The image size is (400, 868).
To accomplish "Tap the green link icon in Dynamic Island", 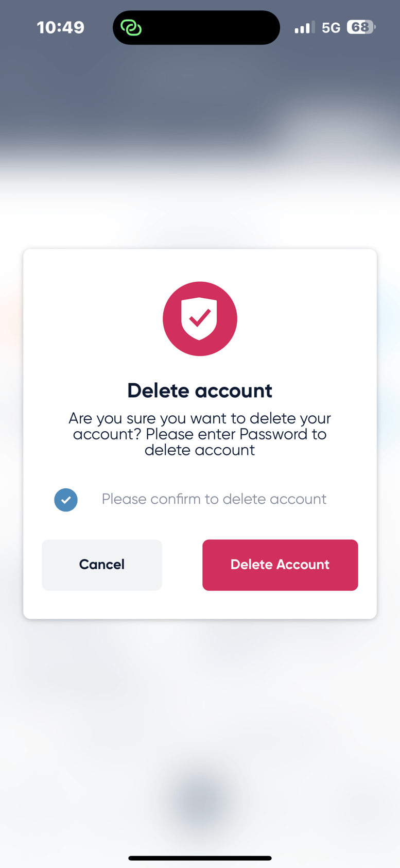I will click(x=131, y=27).
